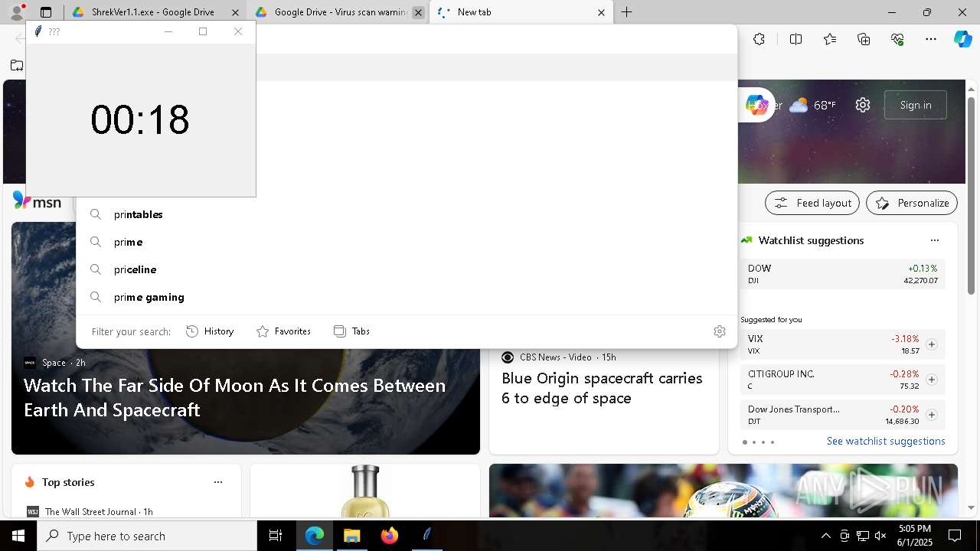Open the feather app taskbar icon

pyautogui.click(x=426, y=536)
